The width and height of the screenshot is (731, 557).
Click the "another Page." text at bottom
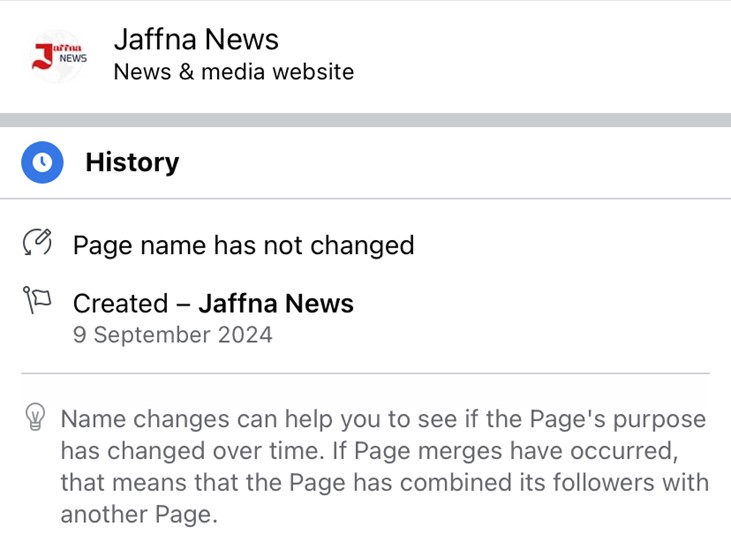[139, 515]
